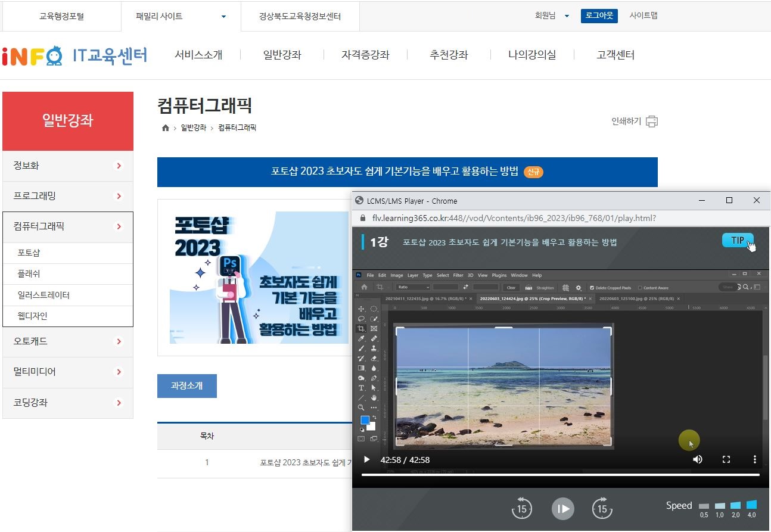The image size is (771, 532).
Task: Open the 회원님 account dropdown
Action: pos(552,16)
